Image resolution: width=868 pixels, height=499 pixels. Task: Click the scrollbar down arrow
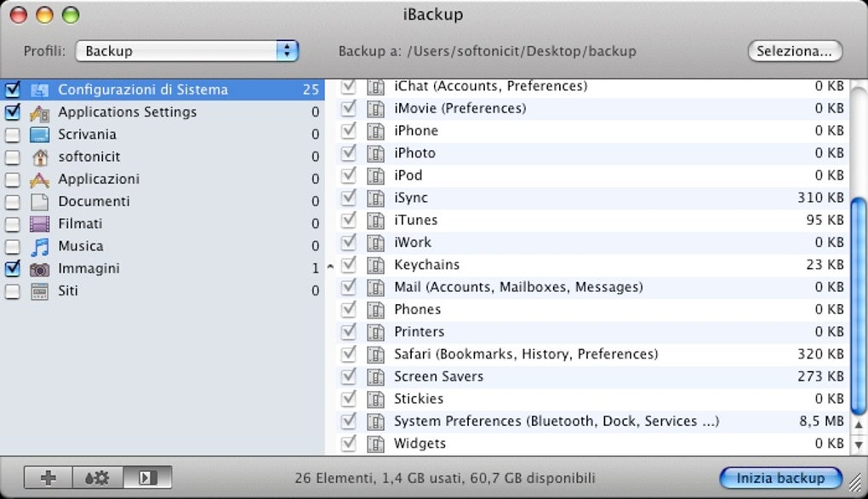(859, 445)
